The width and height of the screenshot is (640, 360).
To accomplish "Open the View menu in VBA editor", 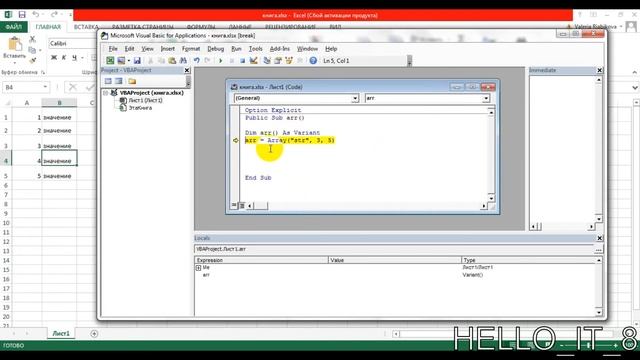I will tap(147, 49).
